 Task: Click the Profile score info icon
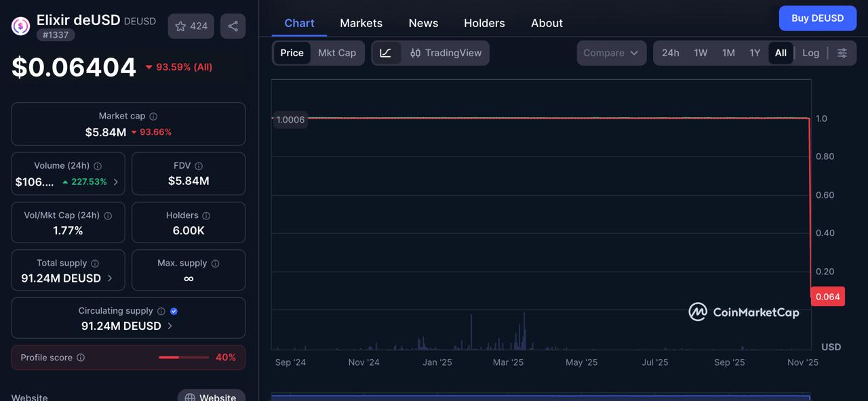(x=81, y=358)
